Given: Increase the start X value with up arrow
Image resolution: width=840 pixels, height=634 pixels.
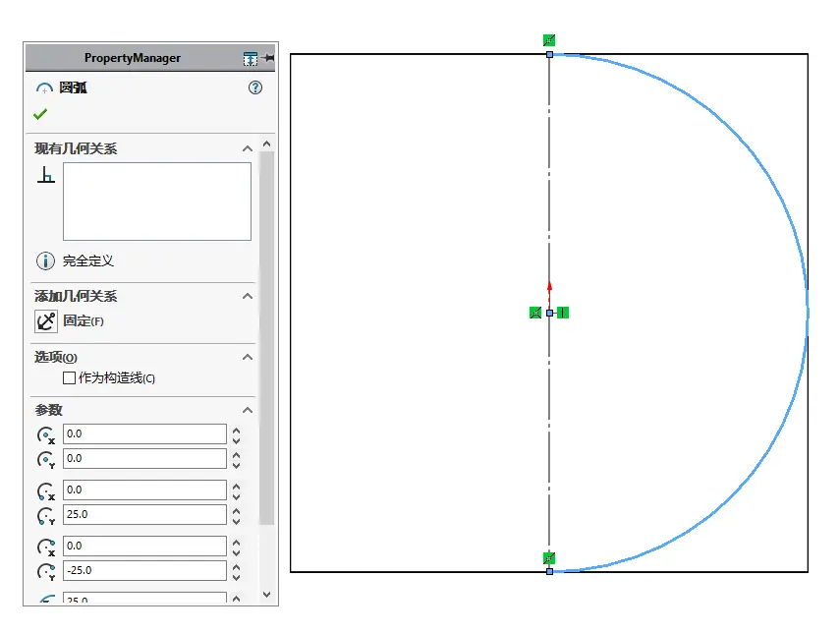Looking at the screenshot, I should pyautogui.click(x=236, y=486).
